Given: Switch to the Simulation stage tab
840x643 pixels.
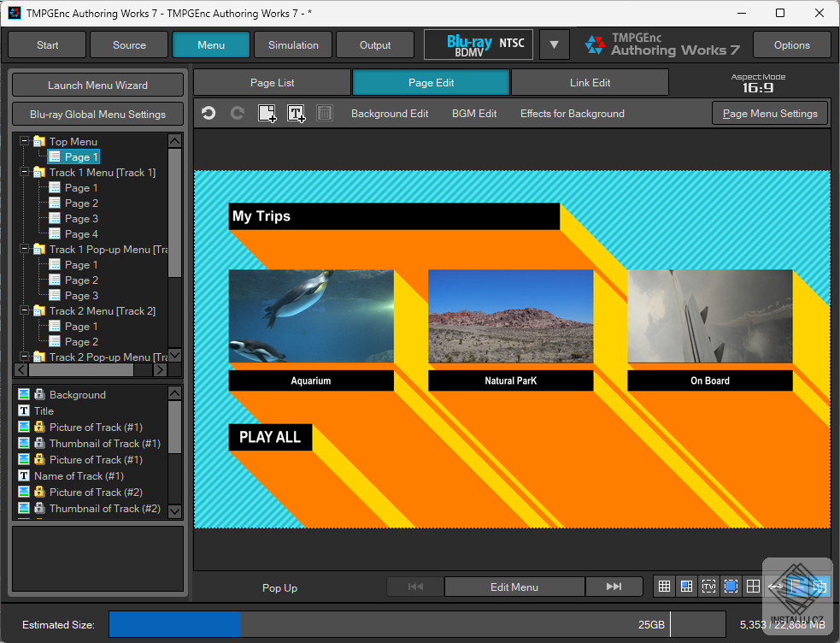Looking at the screenshot, I should coord(293,45).
